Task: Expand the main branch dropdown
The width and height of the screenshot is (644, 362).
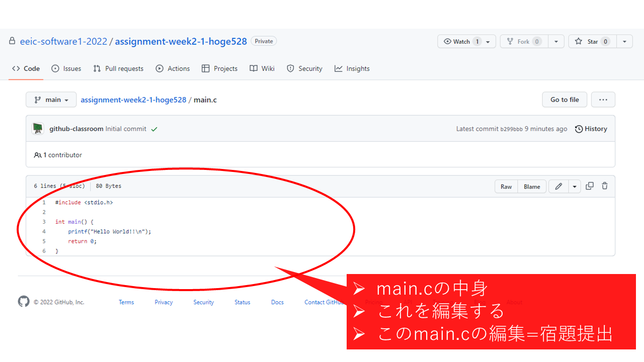Action: 51,100
